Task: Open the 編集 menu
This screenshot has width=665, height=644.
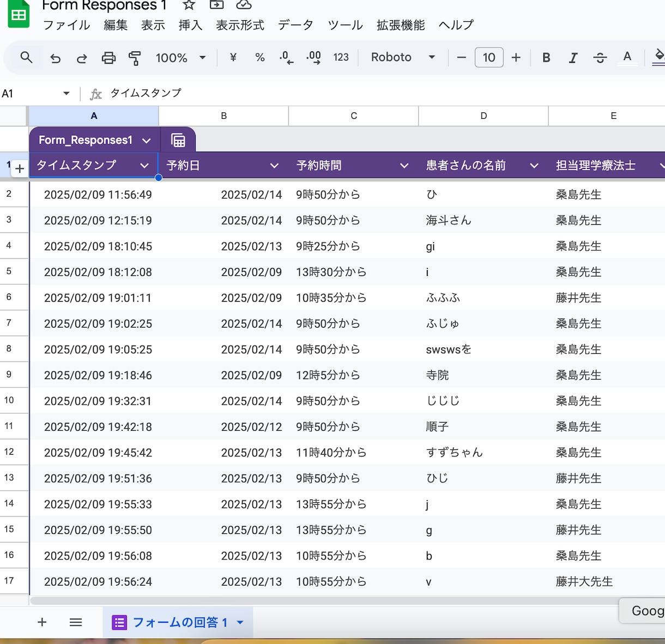Action: coord(116,25)
